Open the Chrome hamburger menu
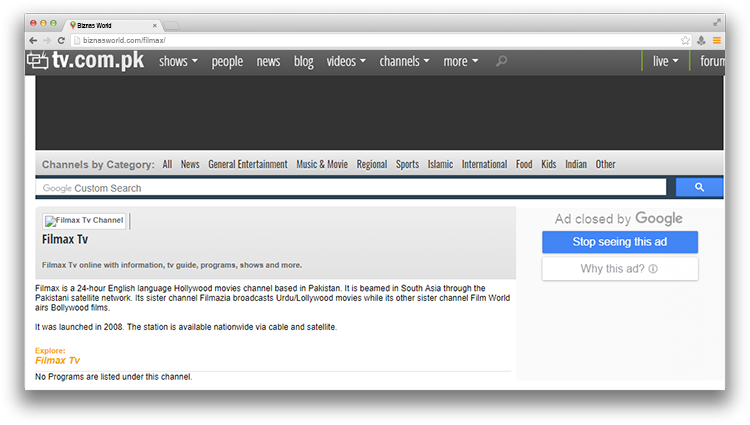This screenshot has height=425, width=750. coord(716,40)
